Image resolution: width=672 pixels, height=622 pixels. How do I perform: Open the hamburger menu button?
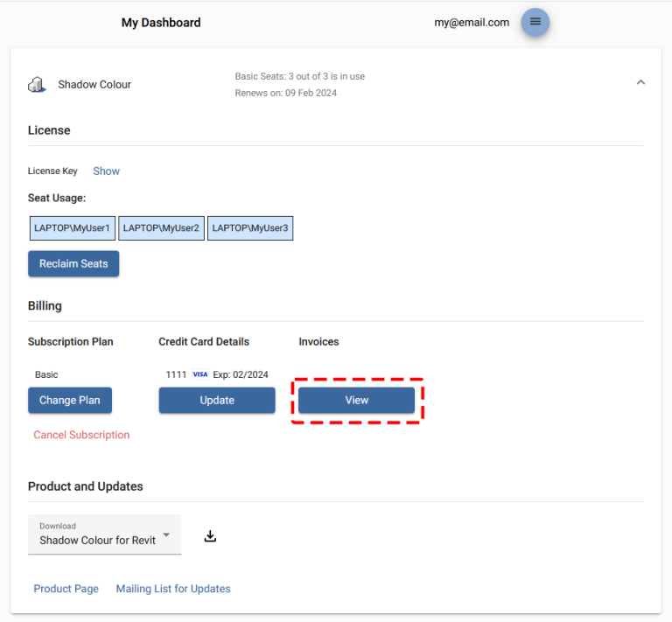(535, 22)
